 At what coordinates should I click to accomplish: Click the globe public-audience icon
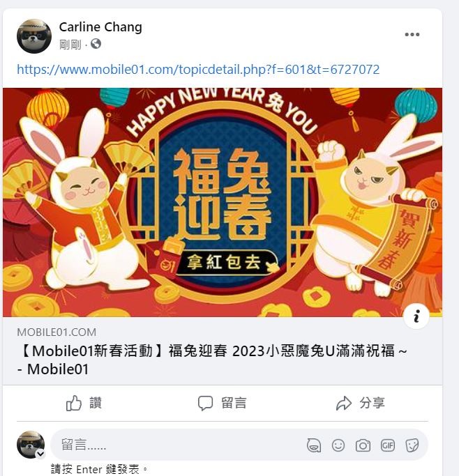pyautogui.click(x=96, y=44)
